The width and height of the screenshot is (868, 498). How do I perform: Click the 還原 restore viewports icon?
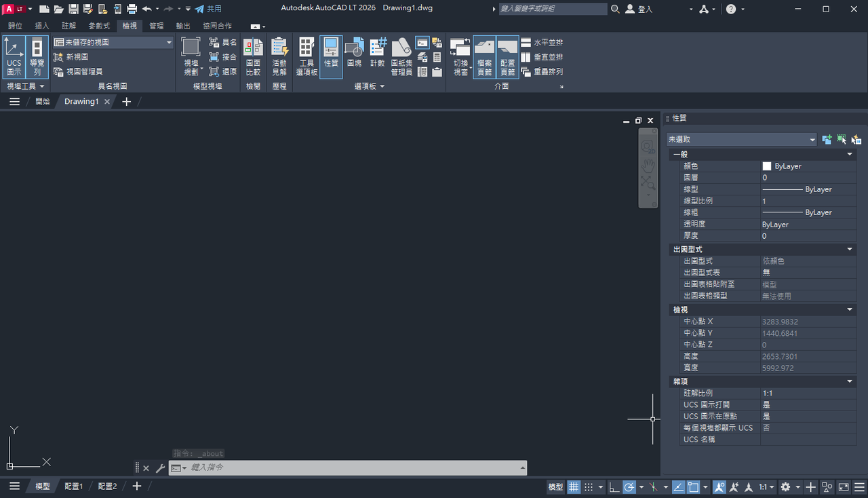click(214, 71)
